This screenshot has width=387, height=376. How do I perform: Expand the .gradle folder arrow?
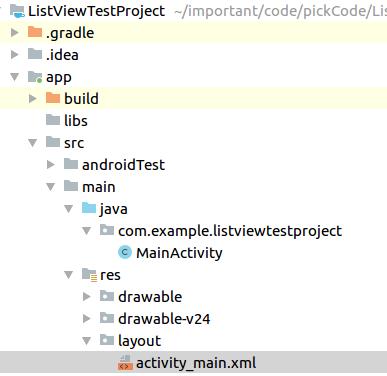tap(14, 32)
